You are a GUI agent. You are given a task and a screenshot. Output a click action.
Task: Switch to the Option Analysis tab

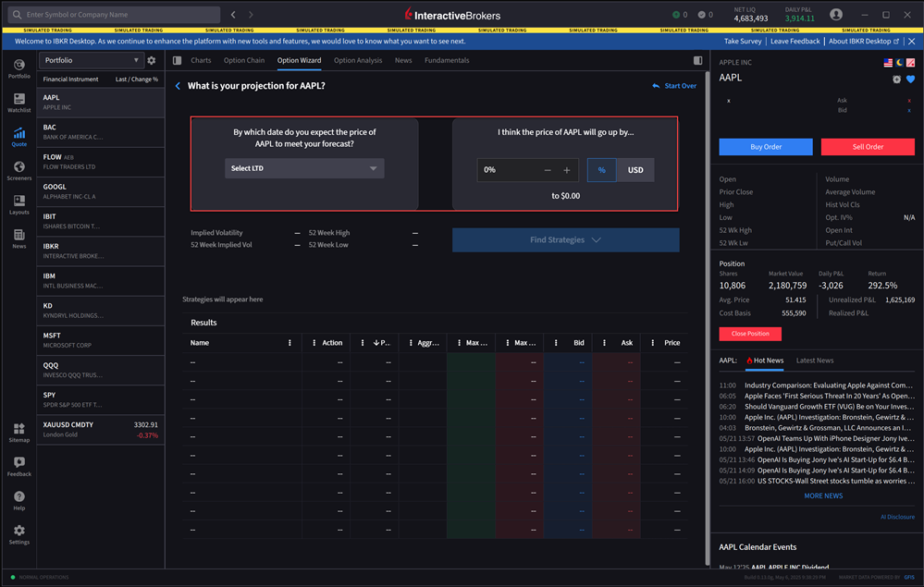pyautogui.click(x=358, y=60)
